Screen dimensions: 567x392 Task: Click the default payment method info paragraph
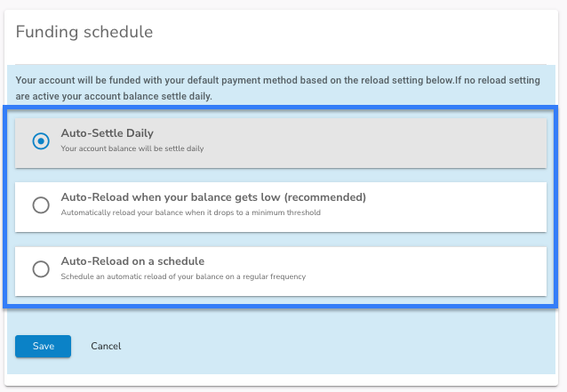(x=277, y=88)
